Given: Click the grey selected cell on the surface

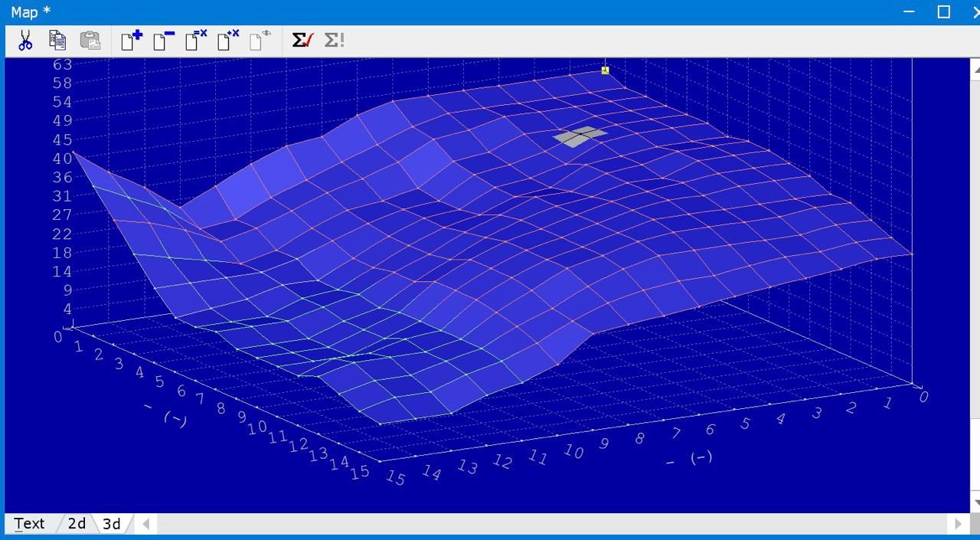Looking at the screenshot, I should [580, 136].
